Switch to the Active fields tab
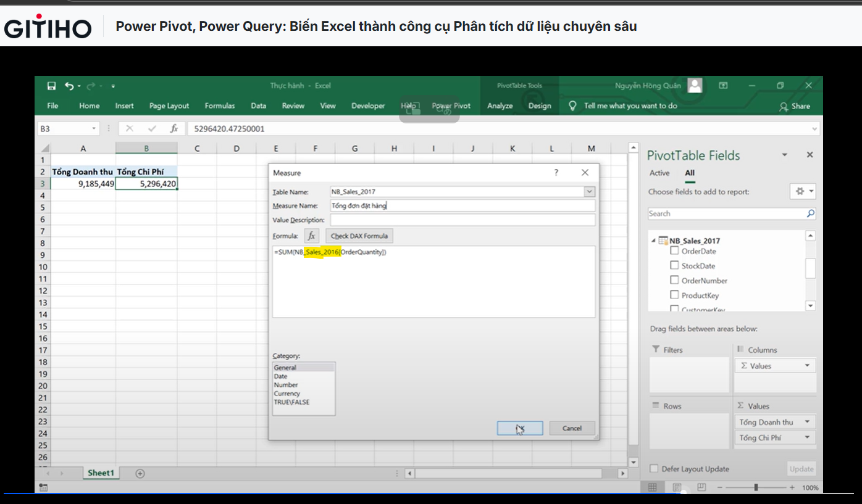 click(659, 173)
